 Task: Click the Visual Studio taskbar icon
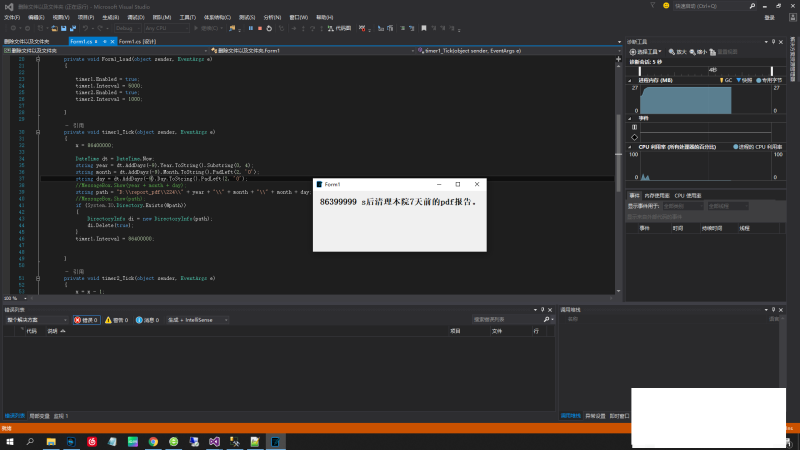click(214, 441)
